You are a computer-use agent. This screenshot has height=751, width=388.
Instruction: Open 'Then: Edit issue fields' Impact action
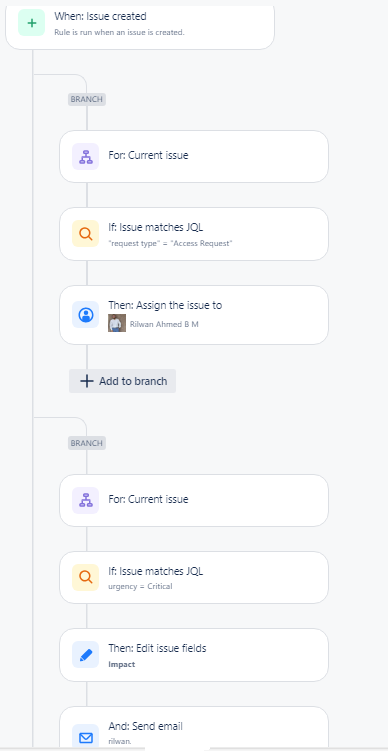pos(194,655)
